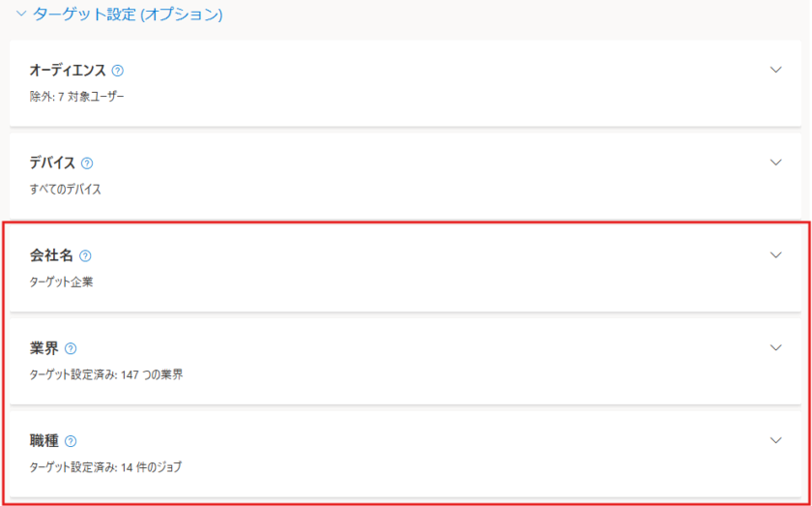Select the 業界 card title
This screenshot has width=812, height=506.
pyautogui.click(x=43, y=348)
